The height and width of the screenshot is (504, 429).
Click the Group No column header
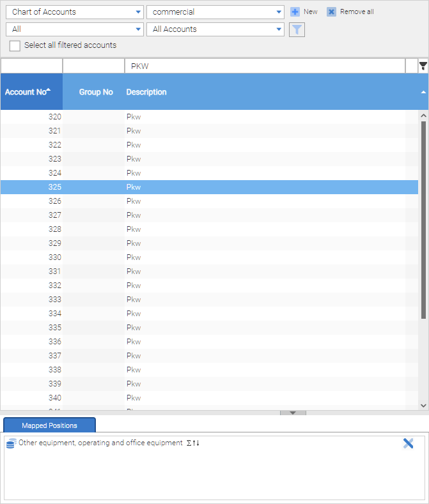coord(96,92)
